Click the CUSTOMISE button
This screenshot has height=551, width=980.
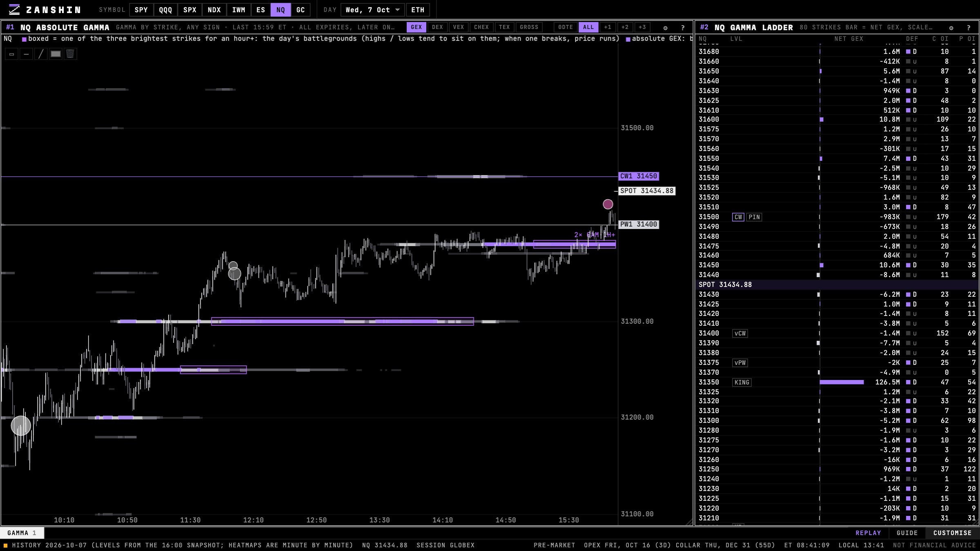[x=952, y=533]
